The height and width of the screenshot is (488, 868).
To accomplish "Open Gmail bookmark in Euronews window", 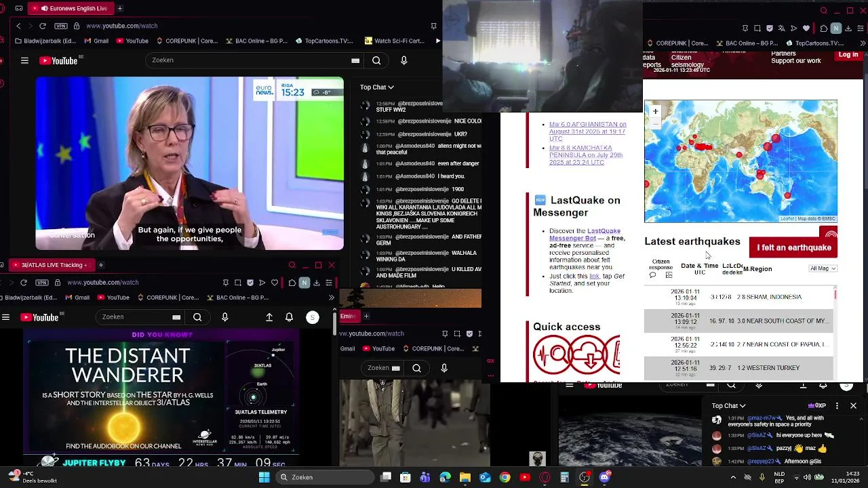I will (x=96, y=41).
